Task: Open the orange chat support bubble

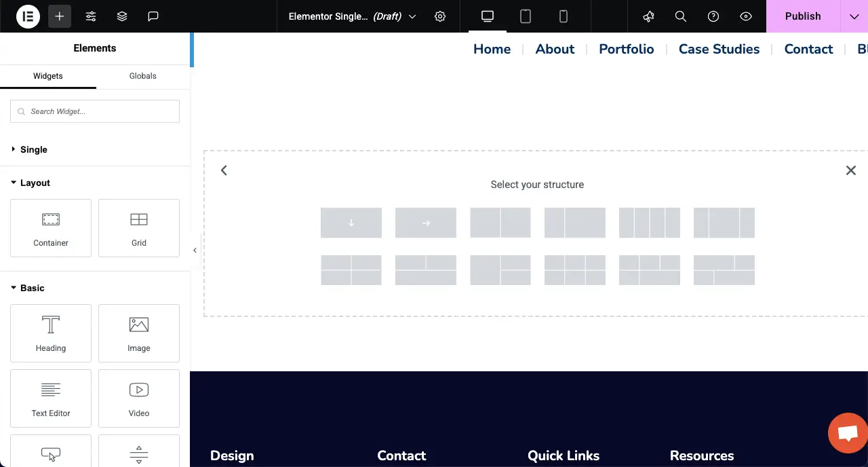Action: [848, 433]
